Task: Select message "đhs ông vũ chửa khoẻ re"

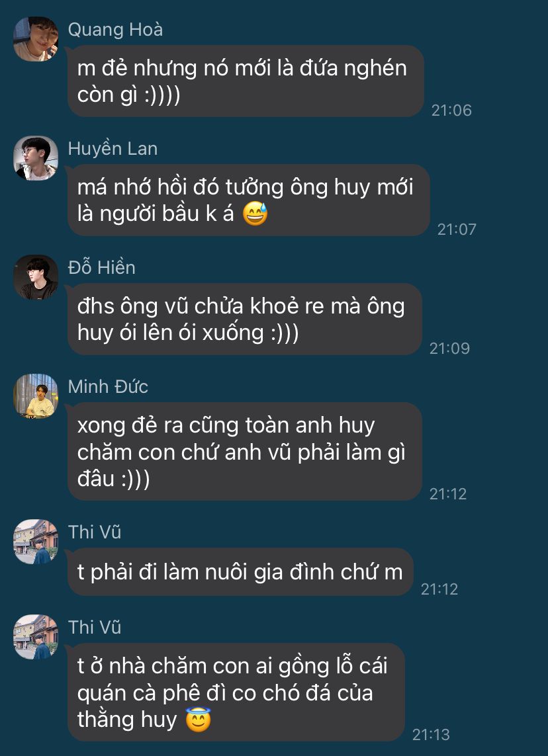Action: (245, 319)
